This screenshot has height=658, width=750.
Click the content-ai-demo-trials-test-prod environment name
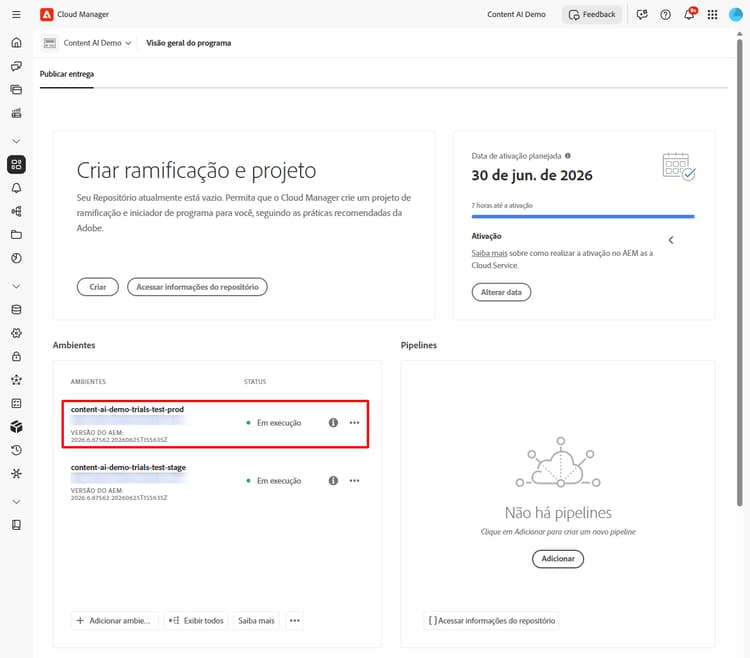coord(127,409)
